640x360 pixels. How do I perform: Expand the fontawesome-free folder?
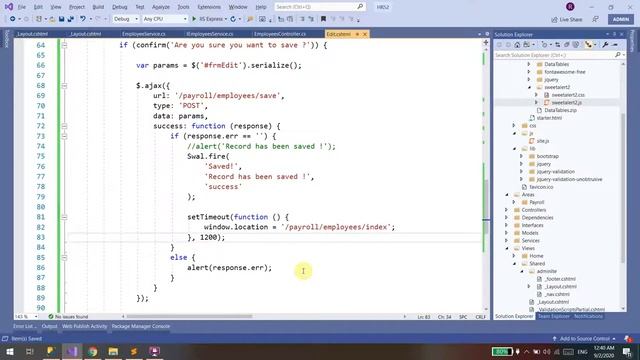(529, 72)
